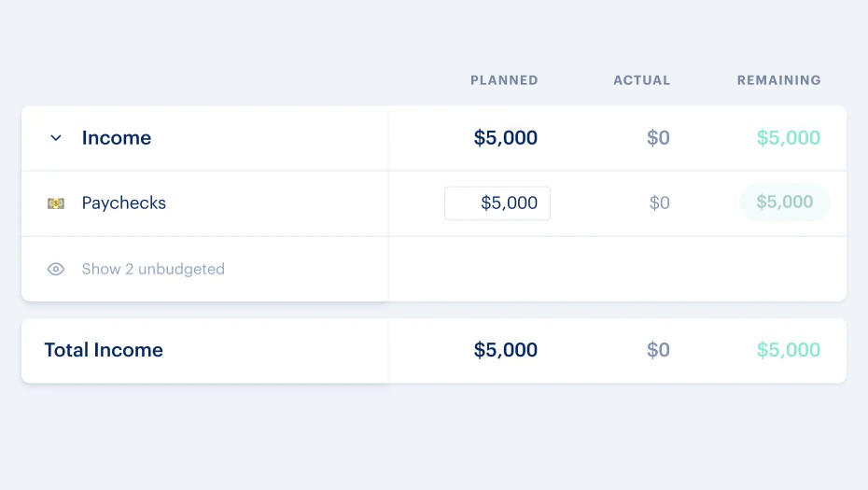
Task: Click the Income group actual $0 amount
Action: coord(658,138)
